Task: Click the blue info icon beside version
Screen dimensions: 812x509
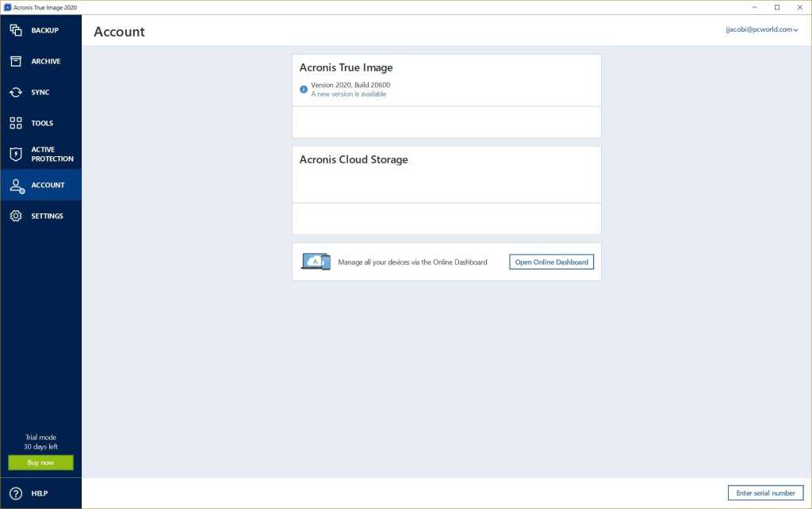Action: coord(304,89)
